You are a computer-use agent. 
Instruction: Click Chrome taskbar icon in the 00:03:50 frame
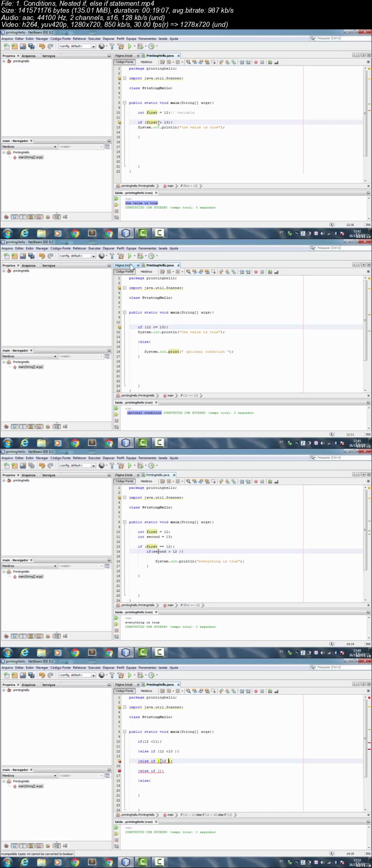[75, 233]
